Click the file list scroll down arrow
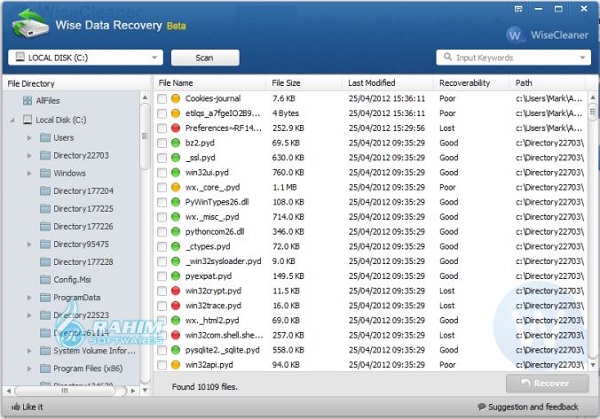The image size is (600, 419). pos(593,365)
